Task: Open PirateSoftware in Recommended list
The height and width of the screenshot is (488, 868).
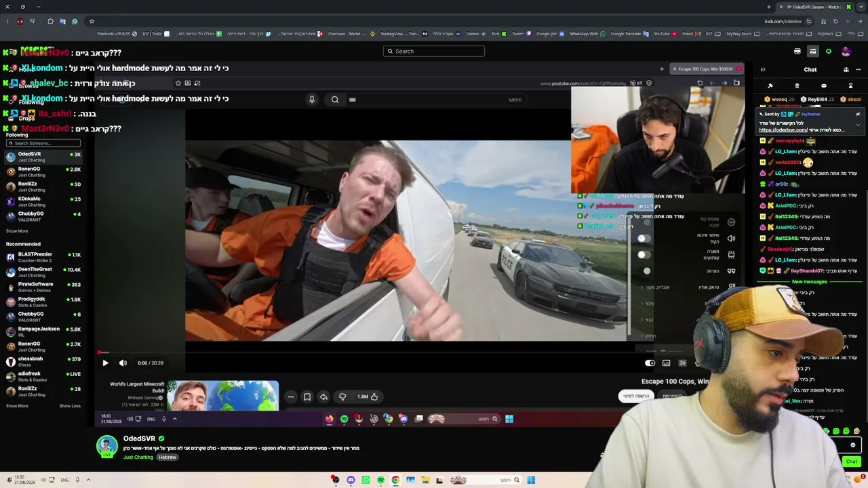Action: click(x=43, y=287)
